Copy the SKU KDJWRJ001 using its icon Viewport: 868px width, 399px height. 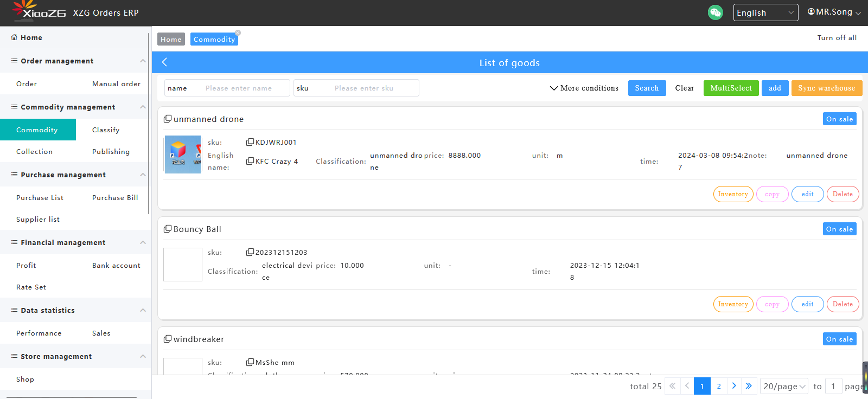(x=250, y=142)
